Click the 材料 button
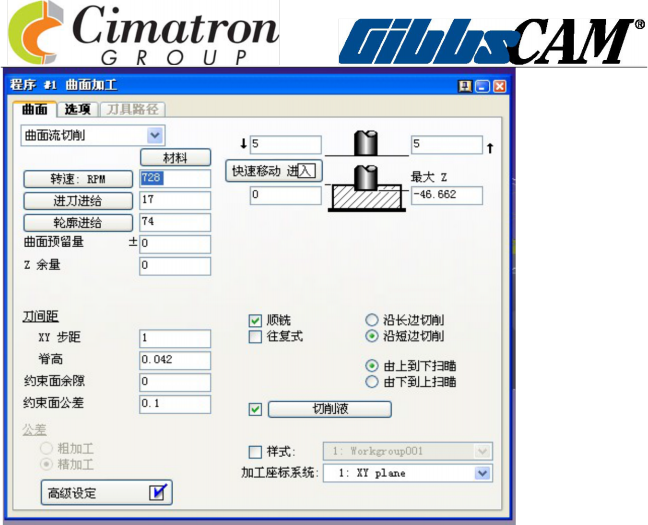 pos(175,158)
